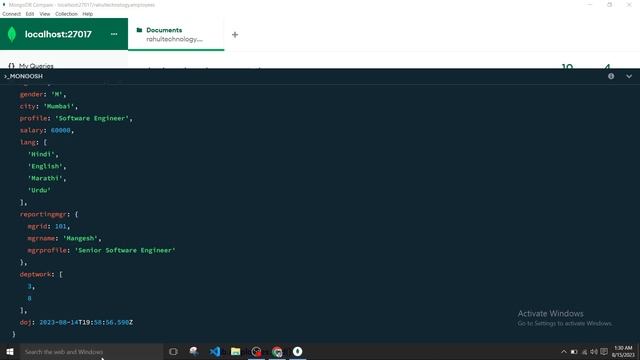Click the mgrid value 101
This screenshot has width=640, height=360.
[60, 226]
